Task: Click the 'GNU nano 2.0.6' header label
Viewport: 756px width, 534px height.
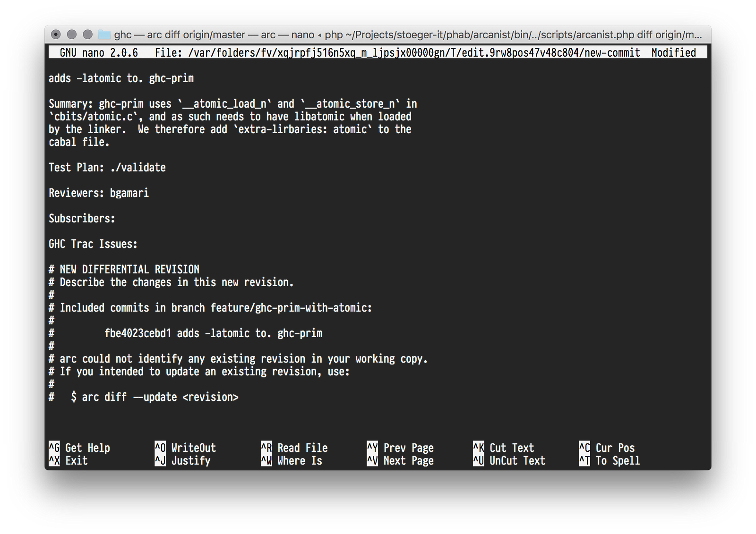Action: [99, 52]
